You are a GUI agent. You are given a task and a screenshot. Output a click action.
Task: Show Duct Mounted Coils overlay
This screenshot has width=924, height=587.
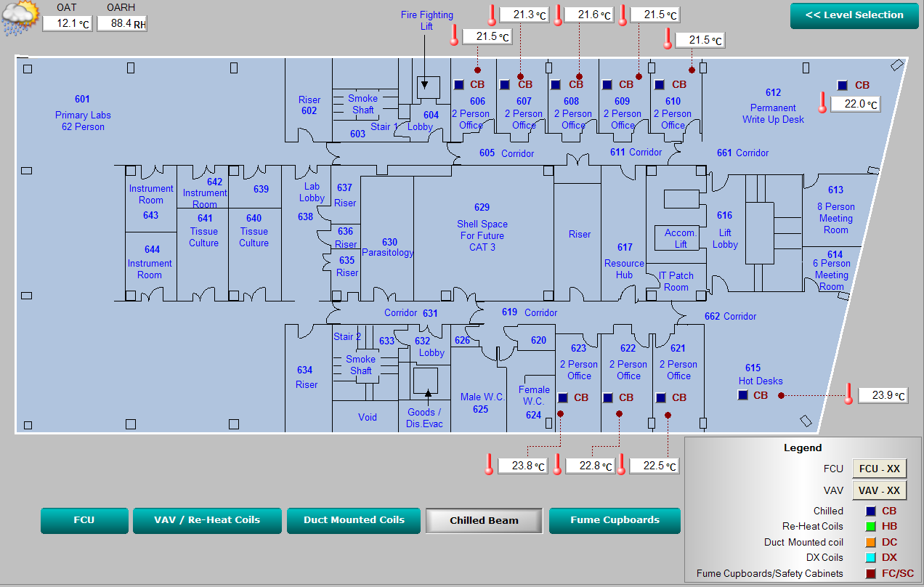click(354, 520)
